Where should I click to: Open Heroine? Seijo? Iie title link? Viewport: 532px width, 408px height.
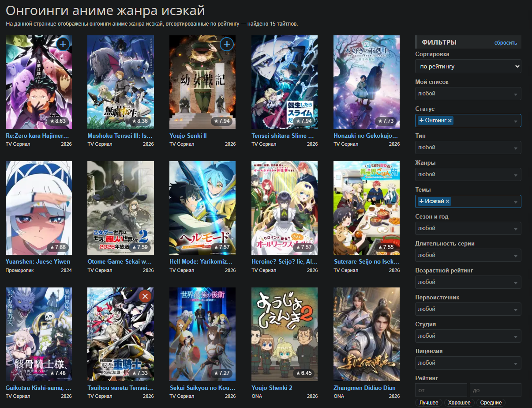coord(285,261)
